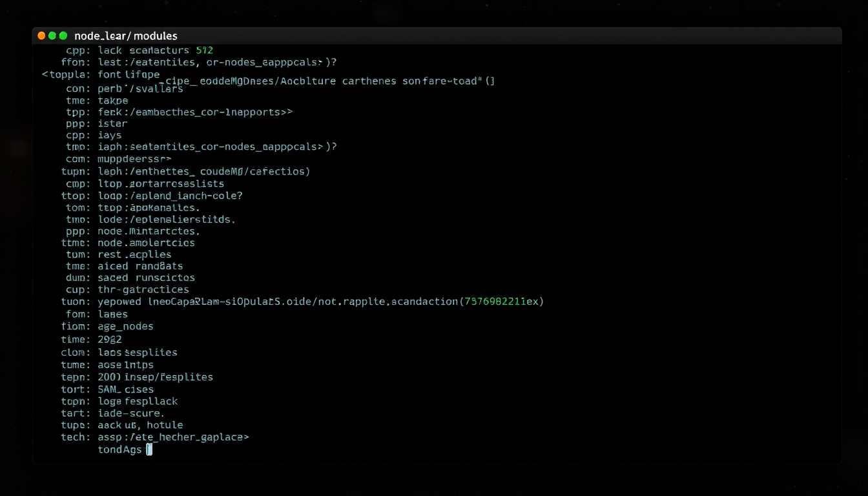The height and width of the screenshot is (496, 868).
Task: Close the node_lear/ modules terminal window
Action: (x=42, y=36)
